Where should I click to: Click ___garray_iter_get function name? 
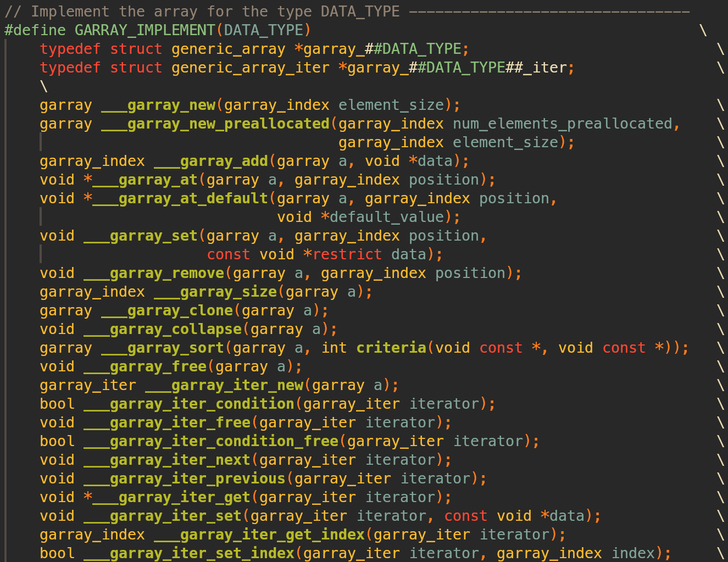point(171,497)
